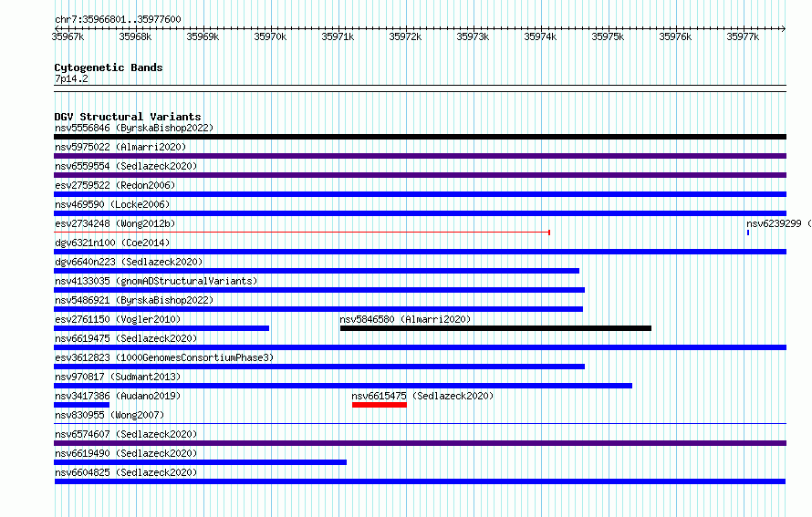
Task: Click the nsv5486921 (ByrskaBishop2022) label
Action: [134, 300]
